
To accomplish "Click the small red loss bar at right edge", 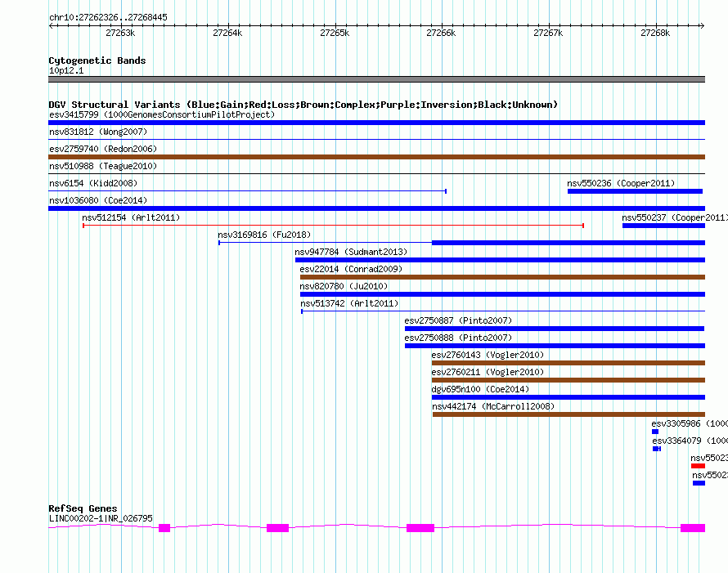I will tap(698, 466).
